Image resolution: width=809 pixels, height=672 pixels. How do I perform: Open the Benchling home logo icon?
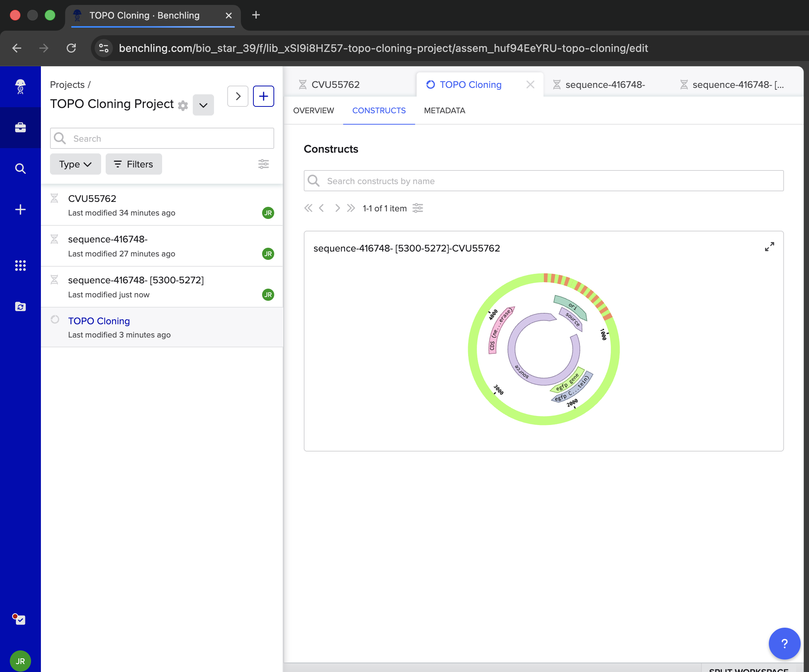[20, 87]
